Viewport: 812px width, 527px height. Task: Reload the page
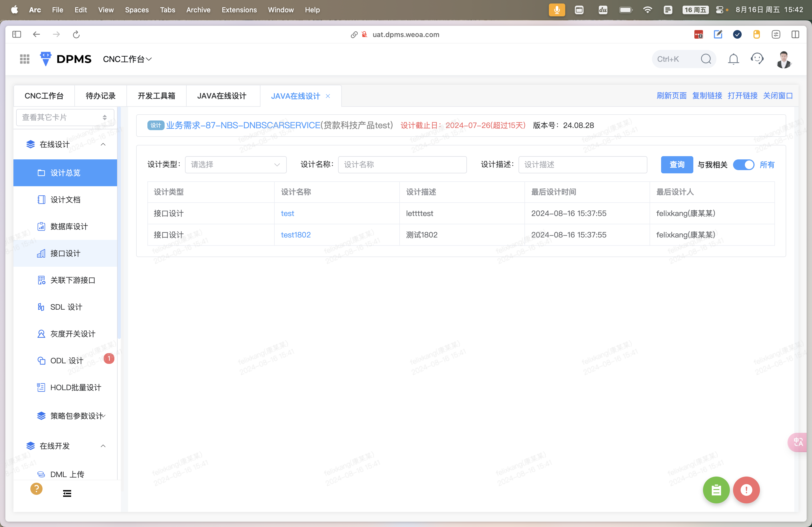[x=76, y=34]
